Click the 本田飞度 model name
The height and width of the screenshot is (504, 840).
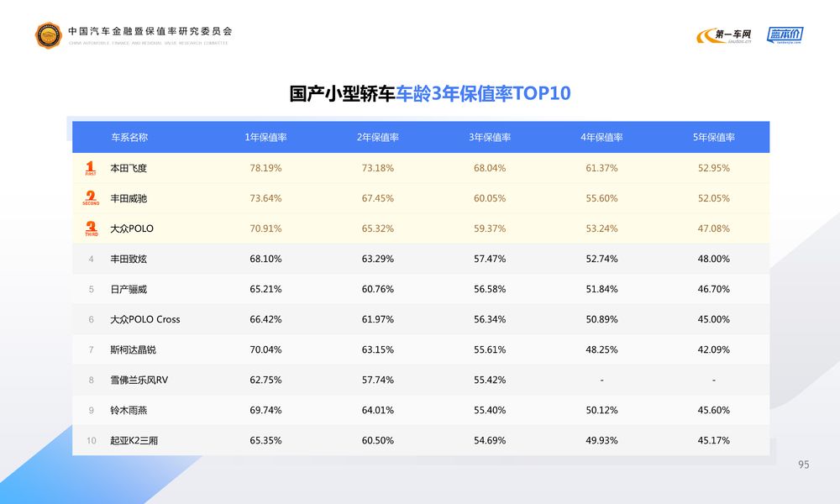coord(129,168)
